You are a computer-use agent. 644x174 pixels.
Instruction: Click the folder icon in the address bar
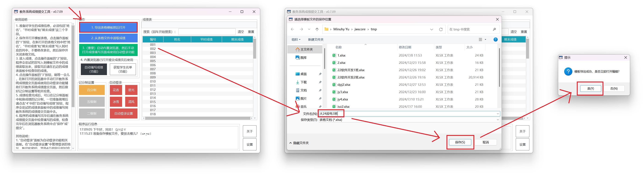pyautogui.click(x=326, y=29)
